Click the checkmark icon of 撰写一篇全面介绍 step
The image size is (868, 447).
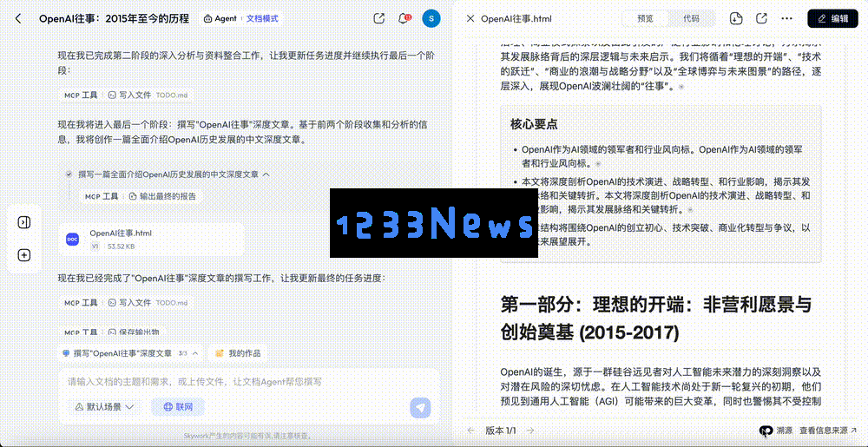click(69, 174)
